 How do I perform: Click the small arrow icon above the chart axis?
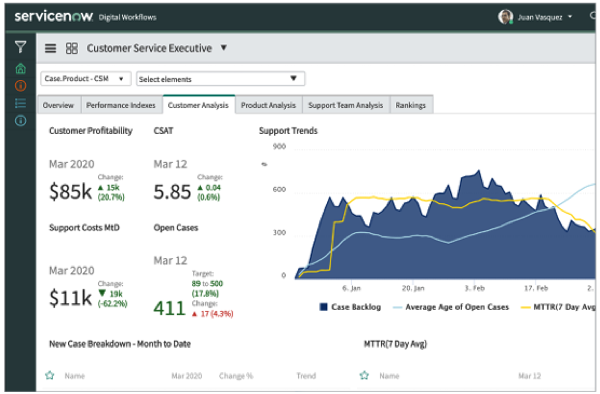pos(264,164)
